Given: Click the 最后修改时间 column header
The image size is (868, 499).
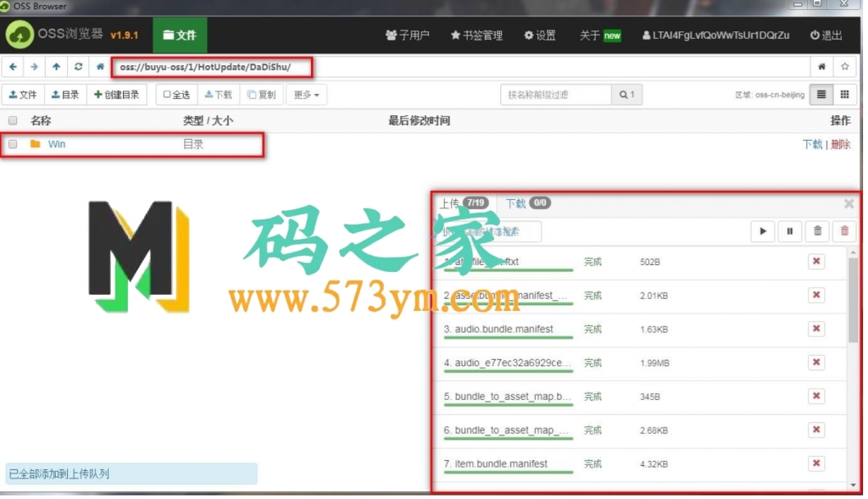Looking at the screenshot, I should coord(419,120).
